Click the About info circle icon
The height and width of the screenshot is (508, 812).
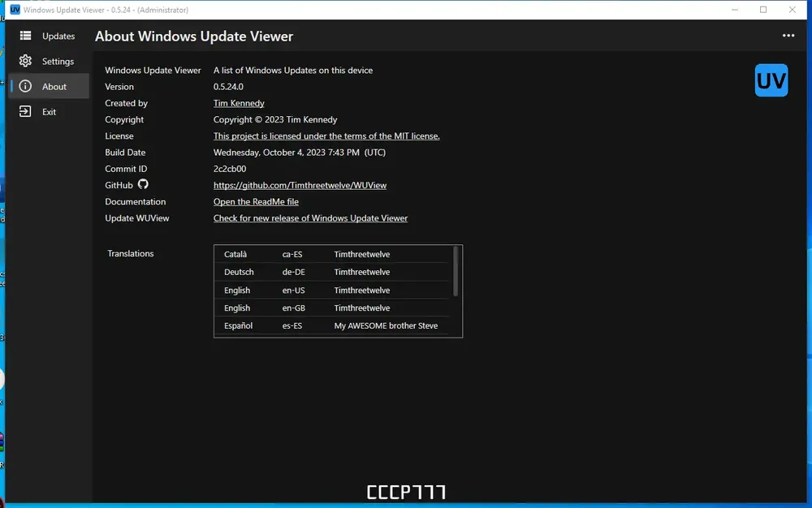pyautogui.click(x=25, y=86)
